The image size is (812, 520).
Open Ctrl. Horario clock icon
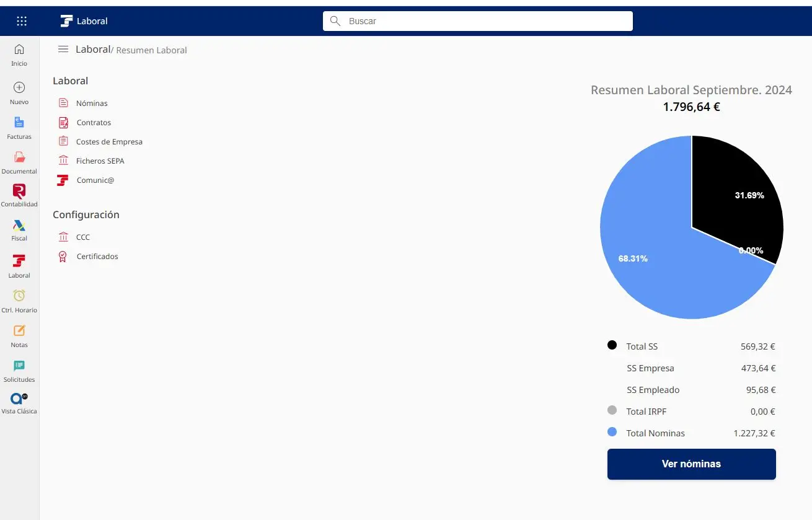click(x=19, y=296)
